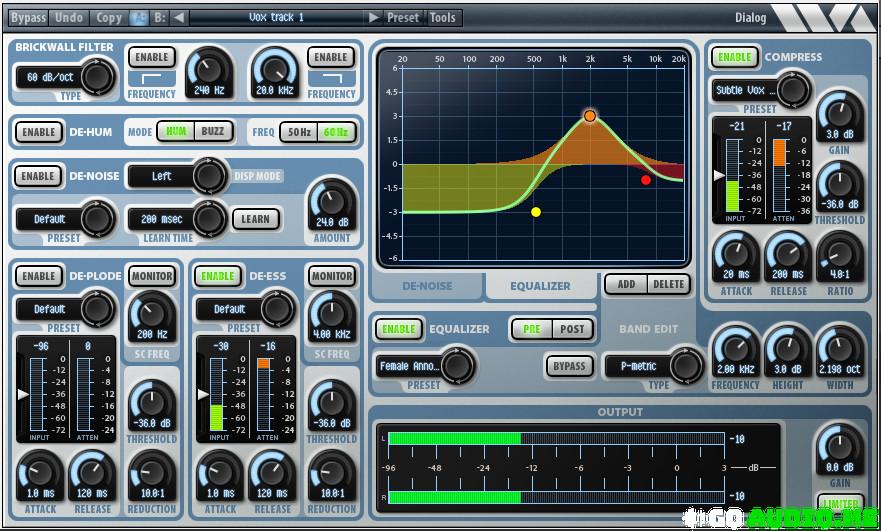The image size is (881, 531).
Task: Click the high-pass filter shape icon
Action: tap(152, 78)
